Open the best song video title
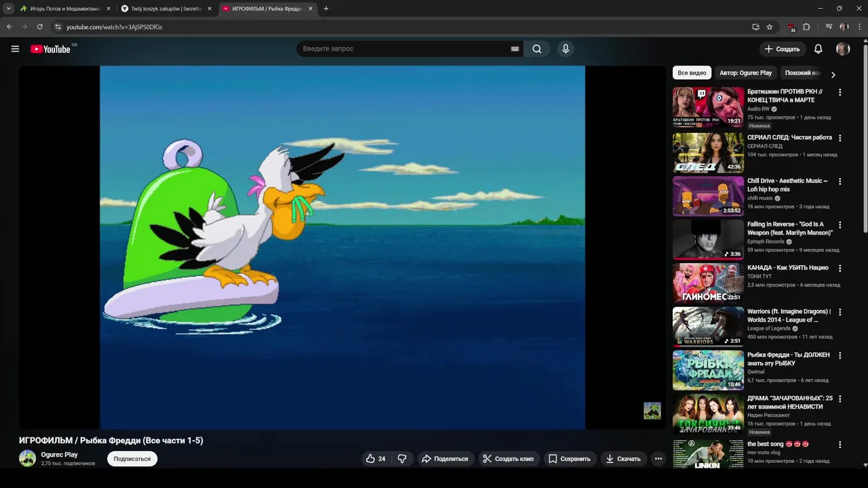The image size is (868, 488). (778, 444)
